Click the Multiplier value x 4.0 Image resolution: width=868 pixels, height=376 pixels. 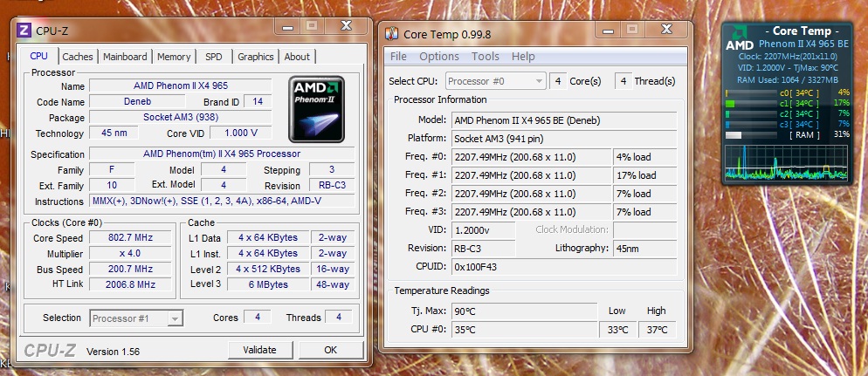coord(130,253)
